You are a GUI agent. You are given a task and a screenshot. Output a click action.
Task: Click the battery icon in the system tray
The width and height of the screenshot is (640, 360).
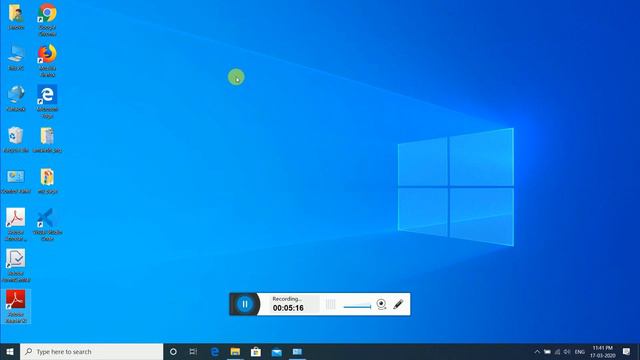click(547, 352)
